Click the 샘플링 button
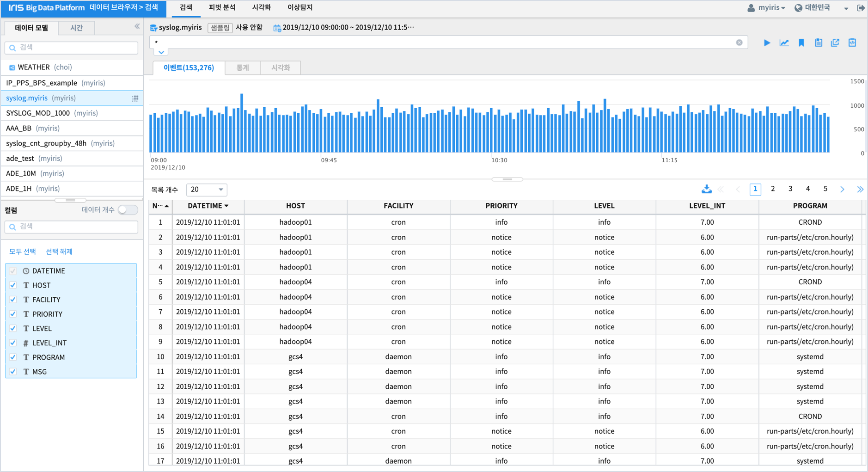Screen dimensions: 868x472 pos(220,28)
